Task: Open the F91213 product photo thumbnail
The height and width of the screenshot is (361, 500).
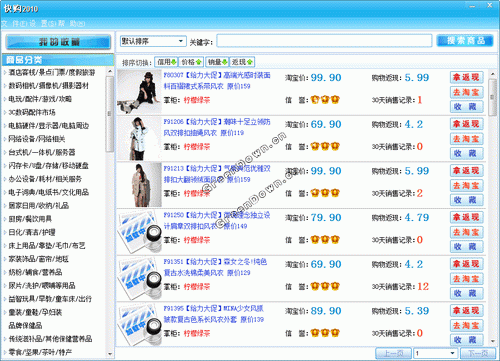Action: point(139,185)
